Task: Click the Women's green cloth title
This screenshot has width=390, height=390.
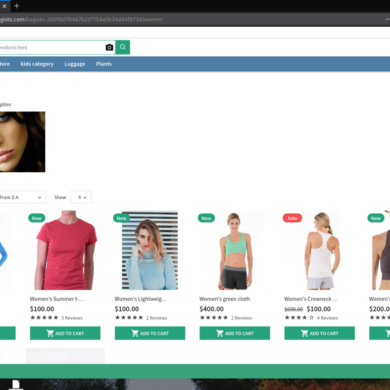Action: point(225,299)
